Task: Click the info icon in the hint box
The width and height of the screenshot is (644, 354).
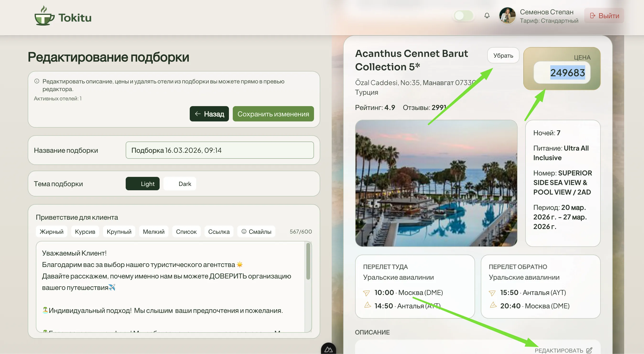Action: pyautogui.click(x=37, y=81)
